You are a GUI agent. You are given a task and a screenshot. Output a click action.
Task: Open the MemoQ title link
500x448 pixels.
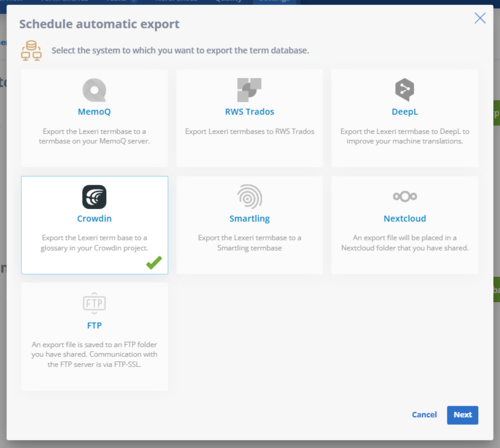click(x=94, y=112)
